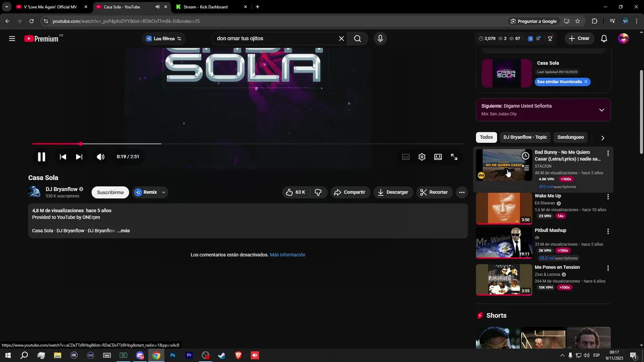Add Bad Bunny video to Watch Later
Screen dimensions: 644x362
[x=525, y=156]
